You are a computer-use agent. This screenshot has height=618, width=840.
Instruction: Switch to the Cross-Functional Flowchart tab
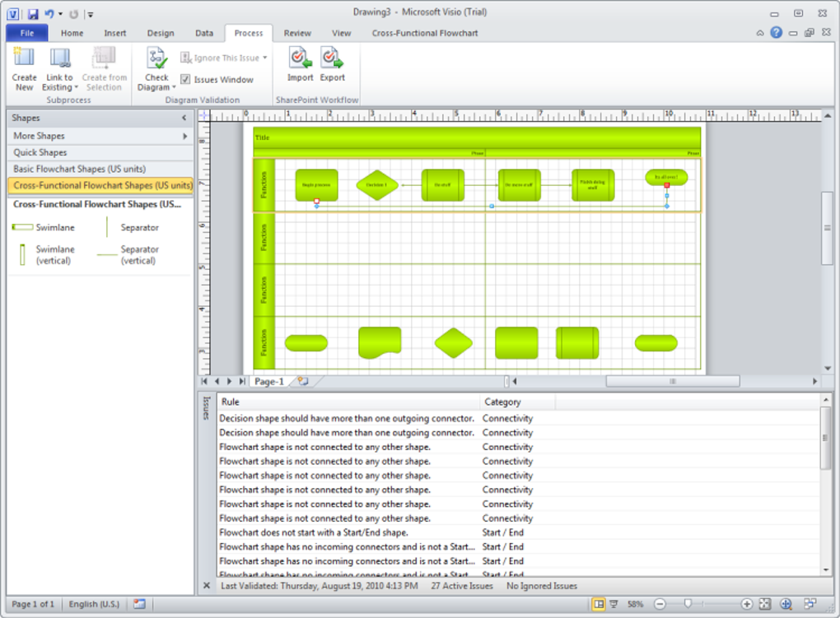pyautogui.click(x=424, y=33)
